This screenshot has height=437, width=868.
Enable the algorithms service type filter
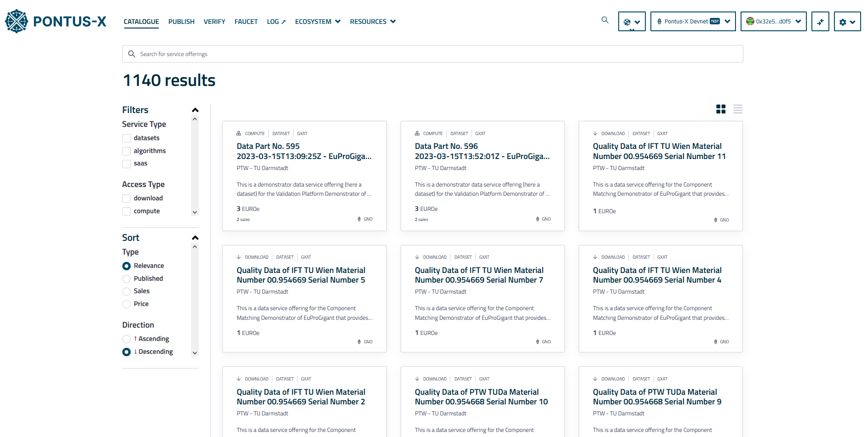click(x=126, y=151)
